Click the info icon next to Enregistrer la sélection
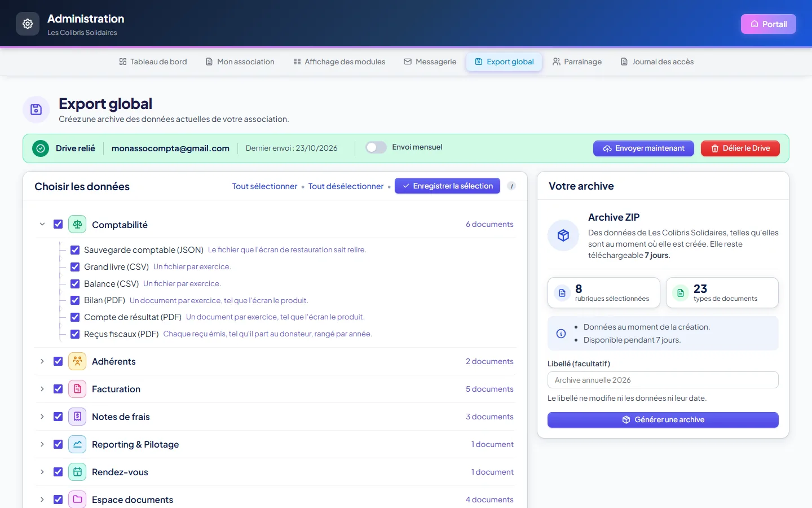812x508 pixels. pyautogui.click(x=511, y=186)
